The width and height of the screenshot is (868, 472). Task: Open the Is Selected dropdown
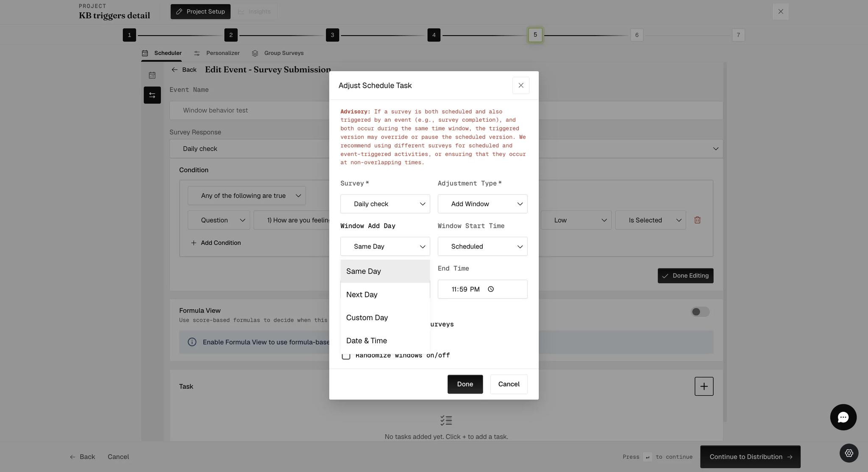(x=650, y=220)
